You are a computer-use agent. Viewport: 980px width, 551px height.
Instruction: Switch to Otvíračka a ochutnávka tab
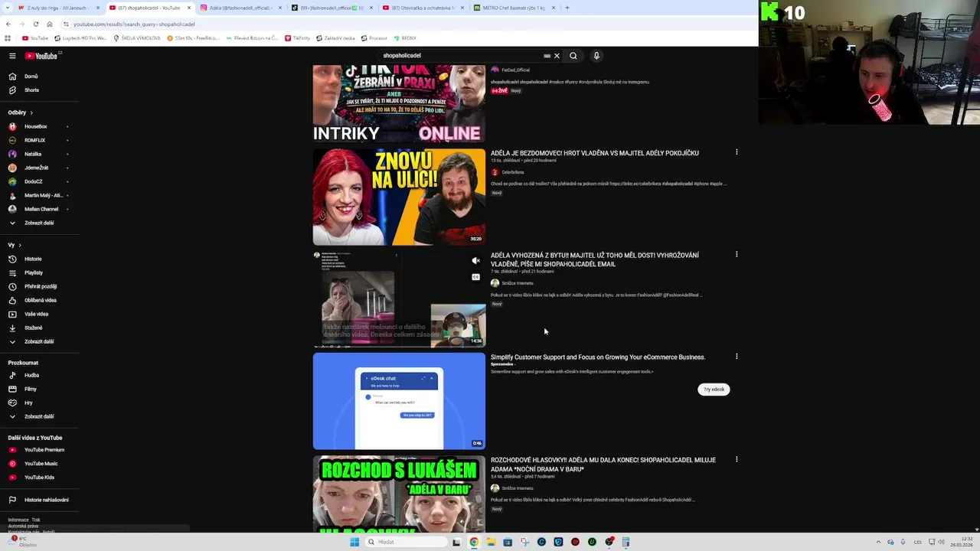422,8
